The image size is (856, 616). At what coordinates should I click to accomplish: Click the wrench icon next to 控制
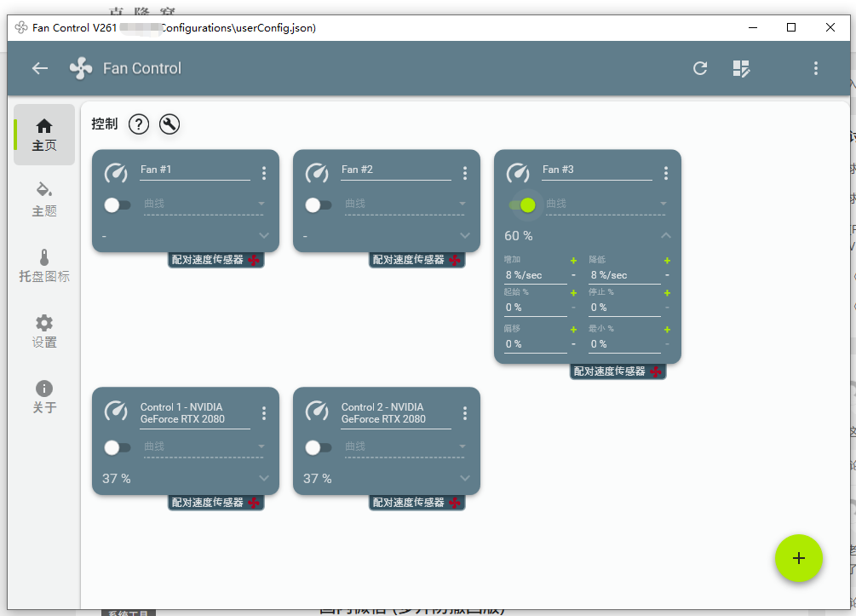click(x=169, y=124)
